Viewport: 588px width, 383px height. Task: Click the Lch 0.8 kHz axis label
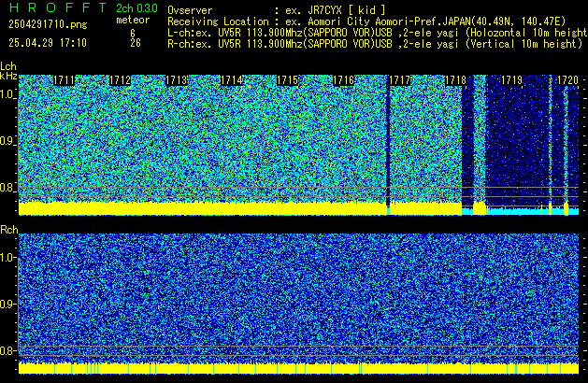[x=7, y=188]
